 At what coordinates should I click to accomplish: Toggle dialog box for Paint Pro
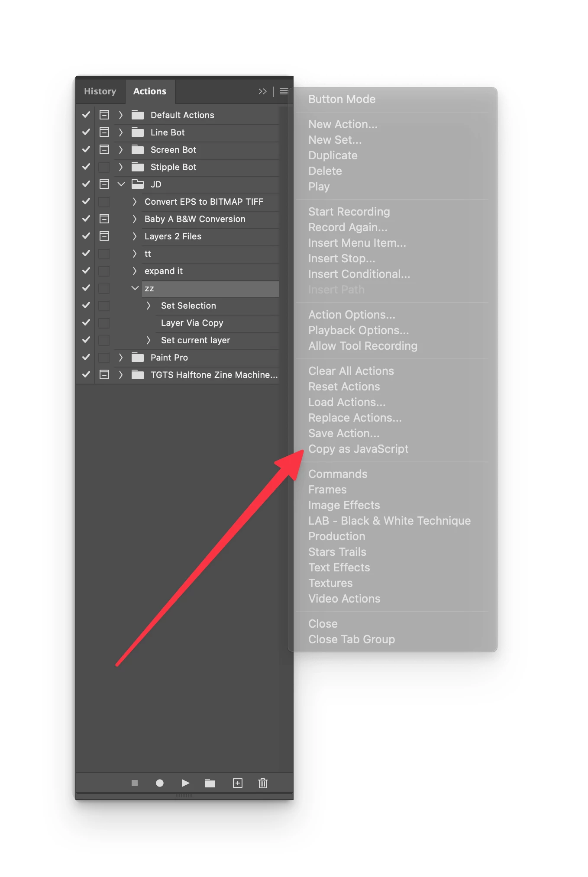[x=104, y=357]
